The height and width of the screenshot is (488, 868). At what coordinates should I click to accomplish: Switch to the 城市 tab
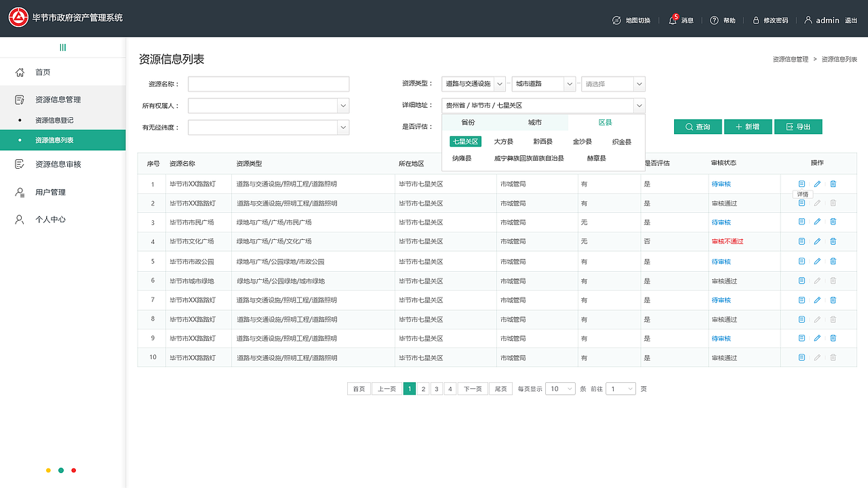click(535, 123)
